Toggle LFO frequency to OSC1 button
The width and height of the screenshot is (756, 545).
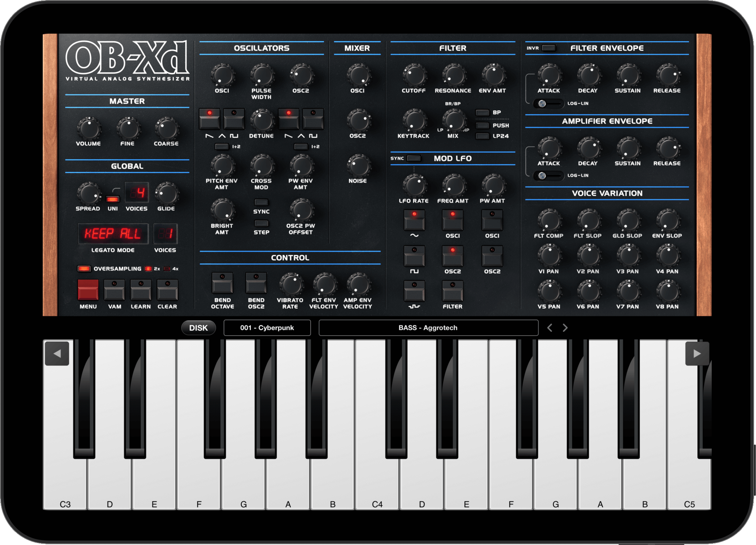pos(453,220)
